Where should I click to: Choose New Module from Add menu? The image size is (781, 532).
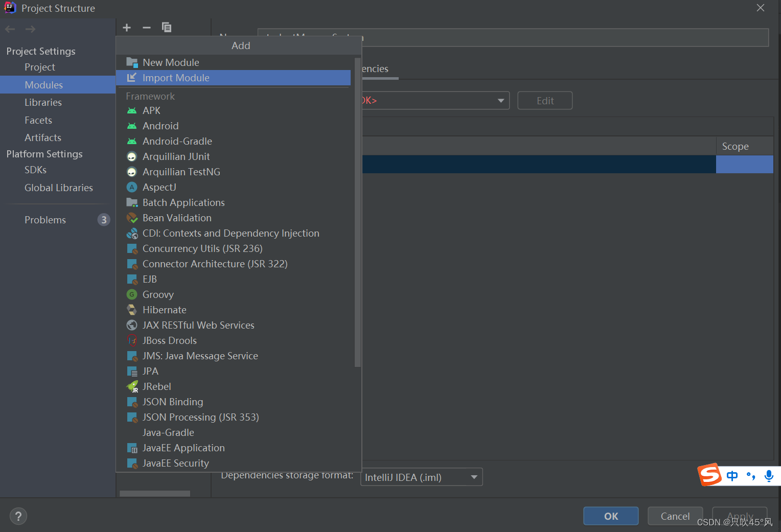(x=233, y=62)
